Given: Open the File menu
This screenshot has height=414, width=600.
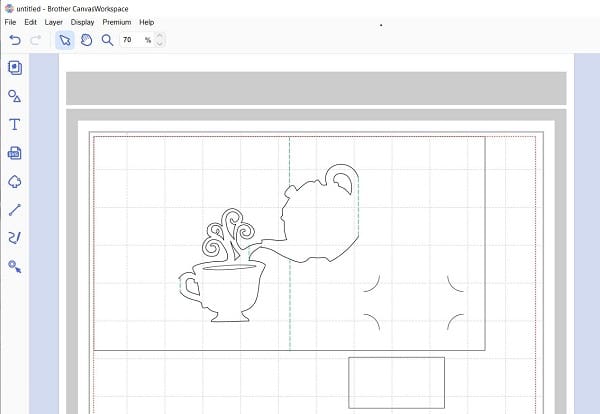Looking at the screenshot, I should click(x=10, y=22).
